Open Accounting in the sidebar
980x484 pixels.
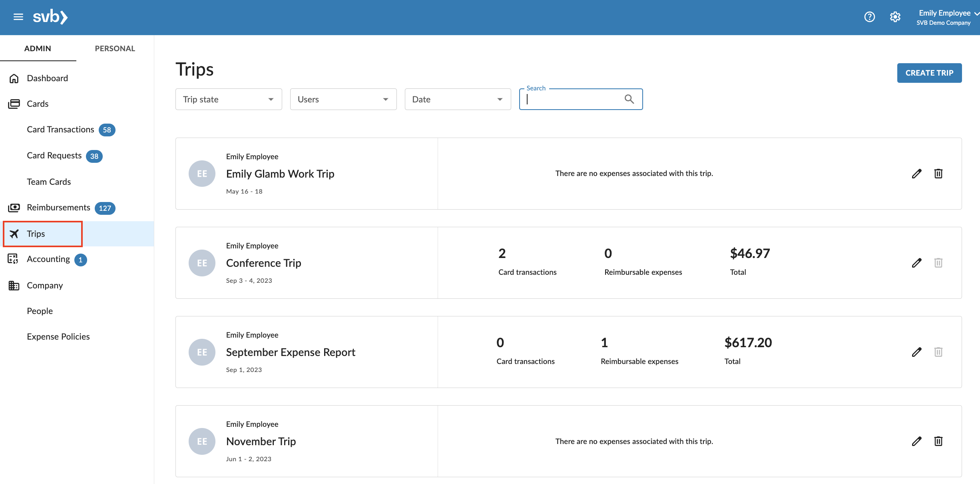[48, 259]
